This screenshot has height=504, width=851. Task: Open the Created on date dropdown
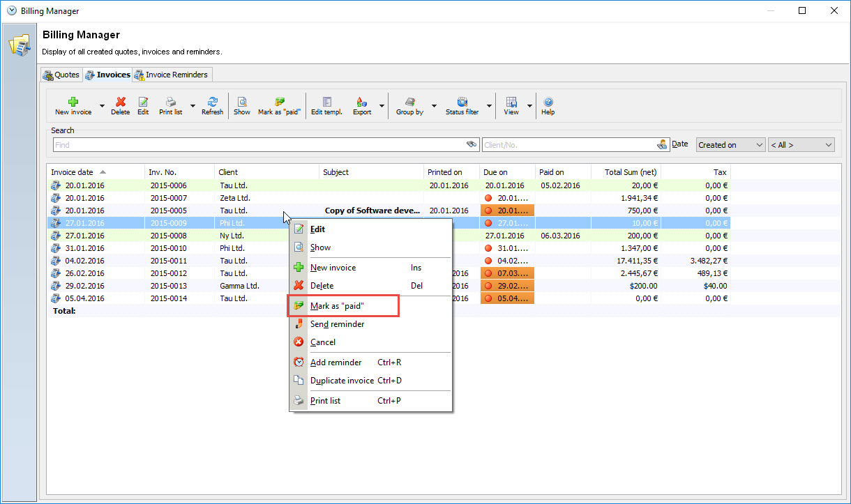pyautogui.click(x=730, y=145)
